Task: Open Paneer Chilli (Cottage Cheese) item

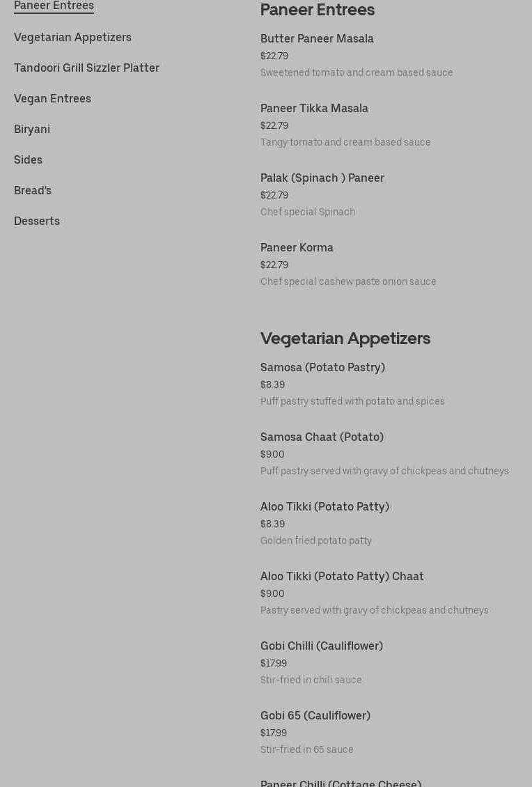Action: tap(341, 783)
